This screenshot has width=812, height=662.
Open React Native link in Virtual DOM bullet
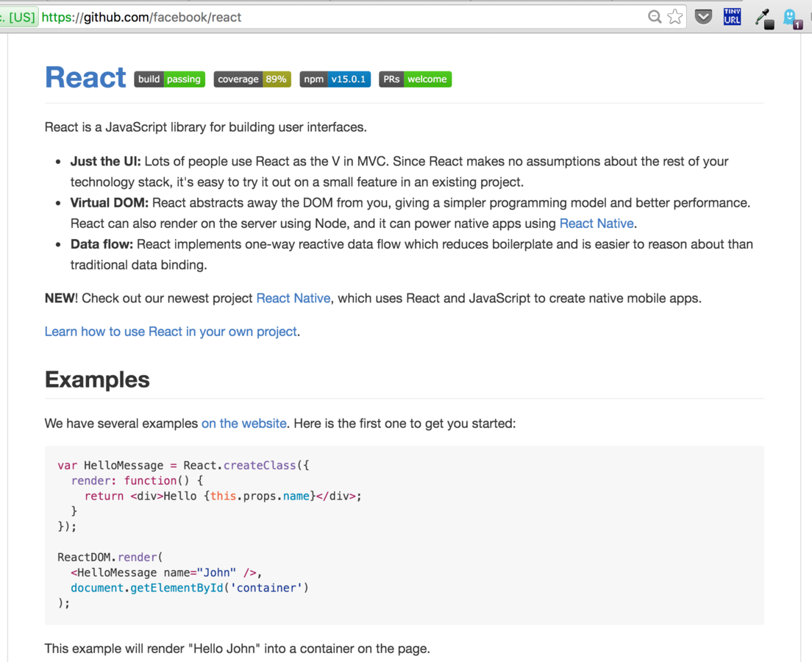click(596, 224)
